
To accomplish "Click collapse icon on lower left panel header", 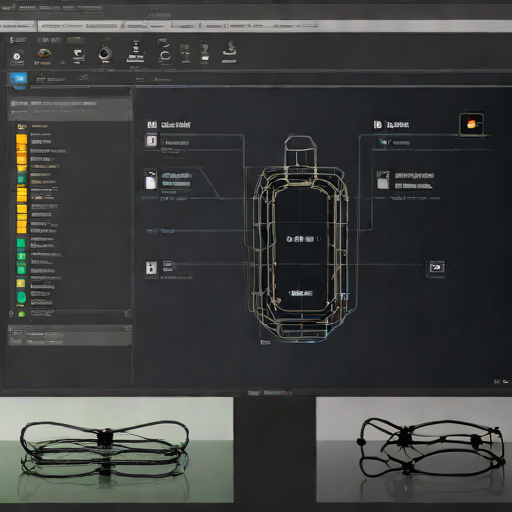I will click(x=128, y=328).
